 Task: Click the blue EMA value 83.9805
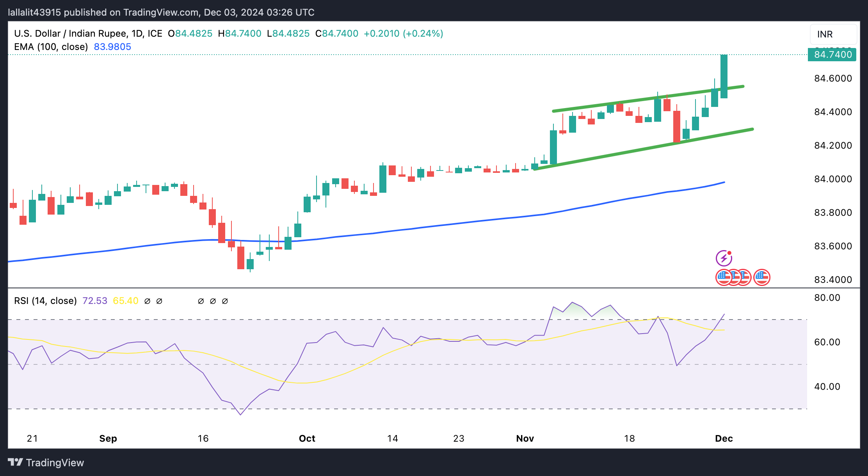(x=112, y=47)
